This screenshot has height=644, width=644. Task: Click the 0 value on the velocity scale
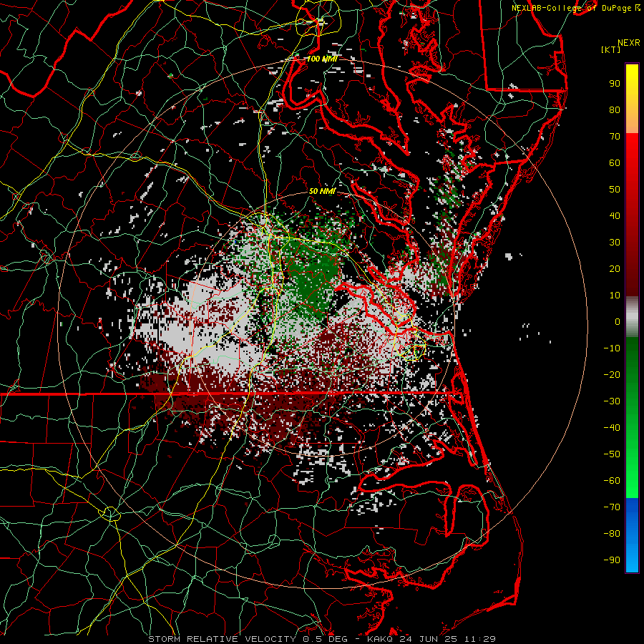[618, 321]
